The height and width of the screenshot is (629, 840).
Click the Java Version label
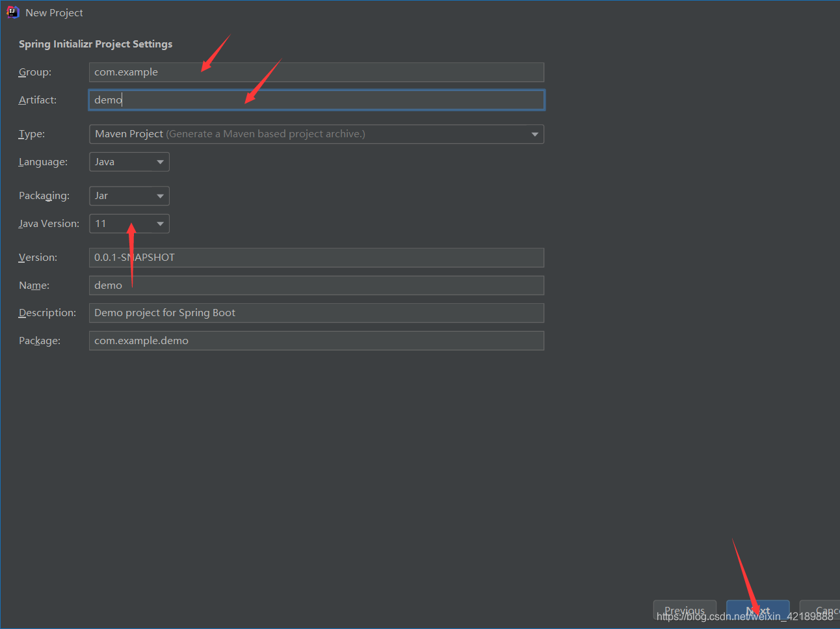[x=49, y=224]
